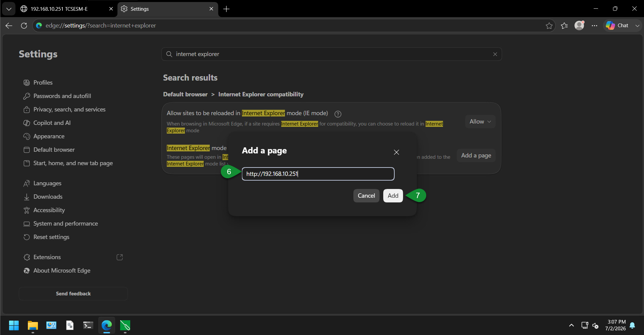Open Settings and more ellipsis menu
The width and height of the screenshot is (644, 335).
595,26
